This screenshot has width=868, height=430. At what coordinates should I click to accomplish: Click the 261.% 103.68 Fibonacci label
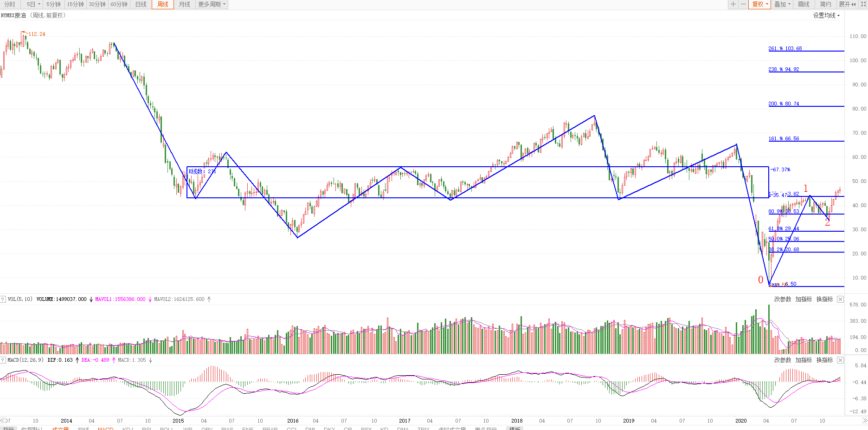[x=785, y=48]
